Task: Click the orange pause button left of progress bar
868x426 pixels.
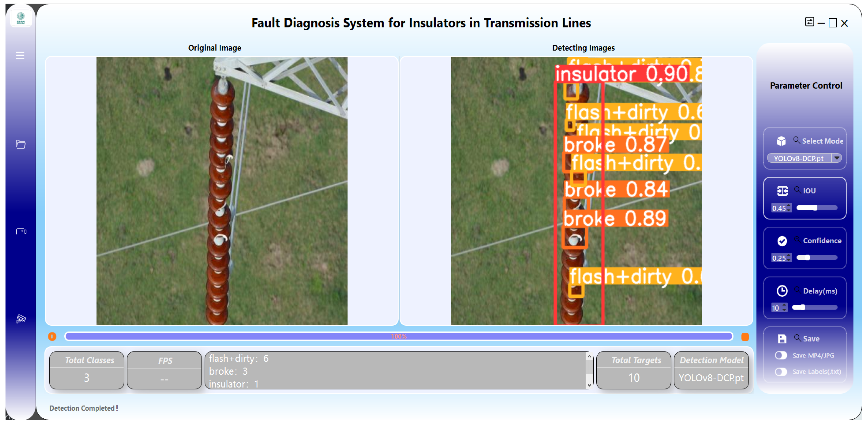Action: click(x=52, y=336)
